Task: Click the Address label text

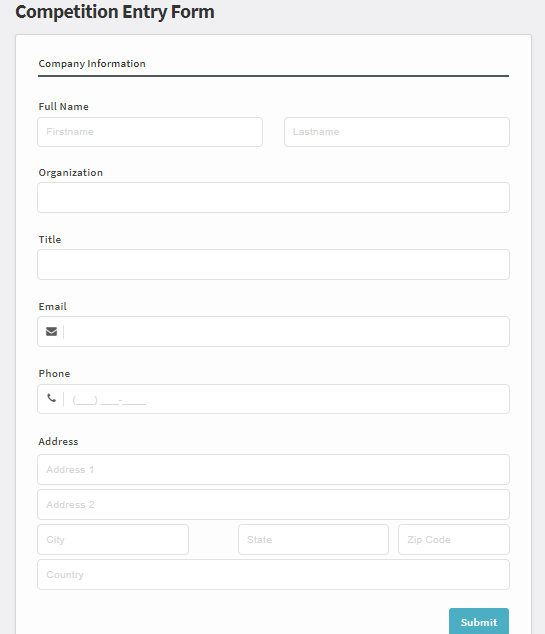Action: pos(58,442)
